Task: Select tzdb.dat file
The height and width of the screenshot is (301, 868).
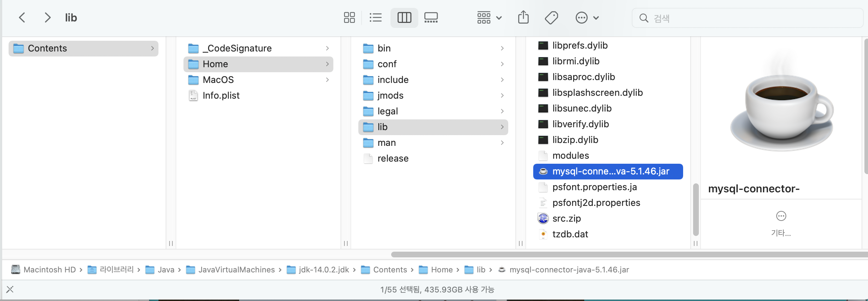Action: (608, 234)
